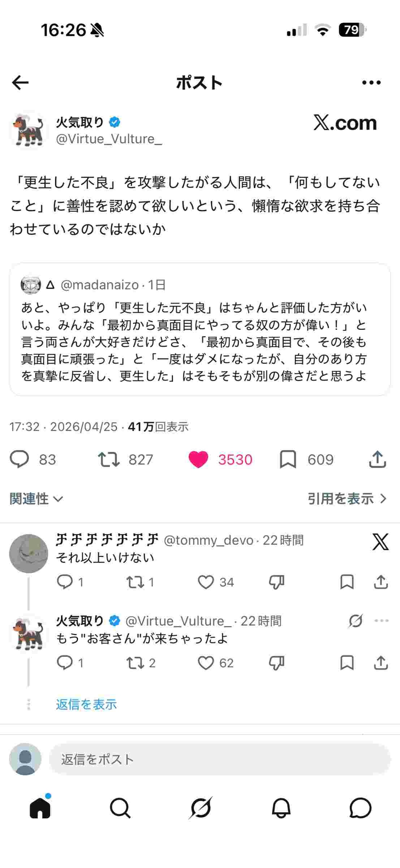Go to the Home tab
400x868 pixels.
40,808
